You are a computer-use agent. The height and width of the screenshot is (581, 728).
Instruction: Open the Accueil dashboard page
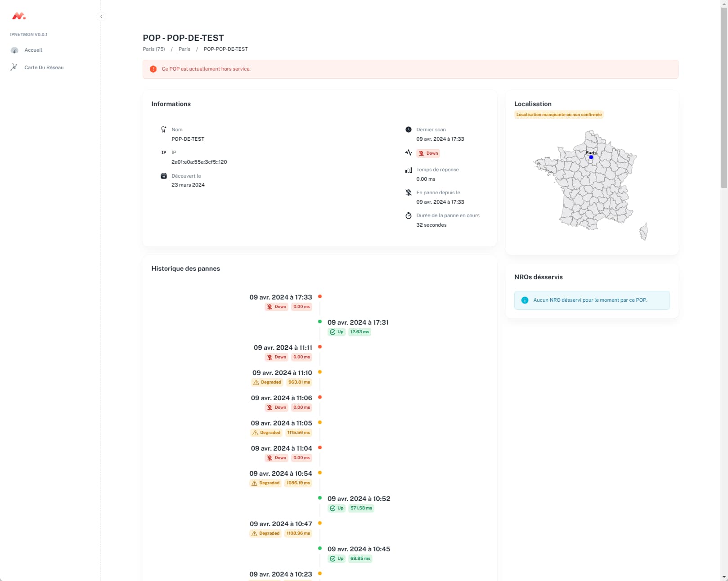(33, 50)
